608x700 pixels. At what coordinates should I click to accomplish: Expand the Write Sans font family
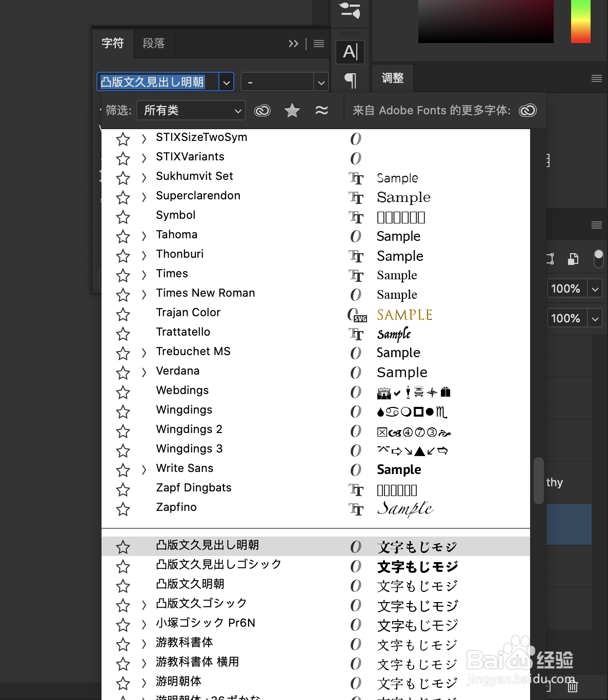(x=144, y=469)
